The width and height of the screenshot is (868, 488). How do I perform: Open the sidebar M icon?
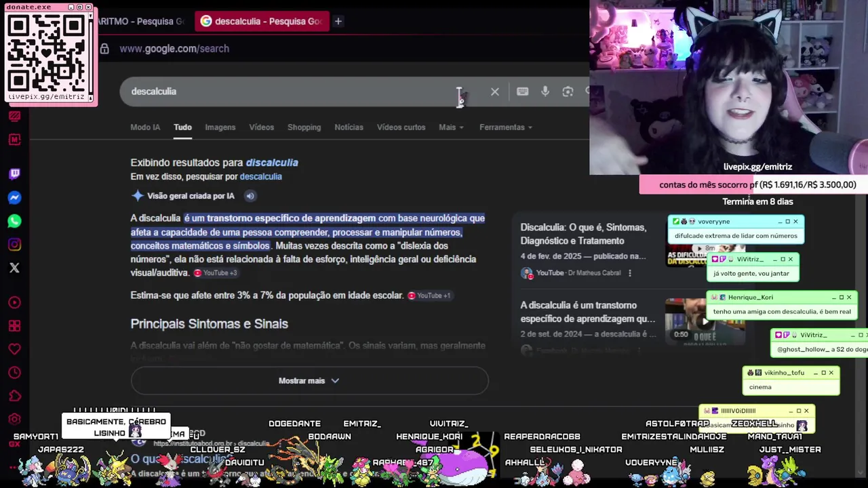[14, 140]
